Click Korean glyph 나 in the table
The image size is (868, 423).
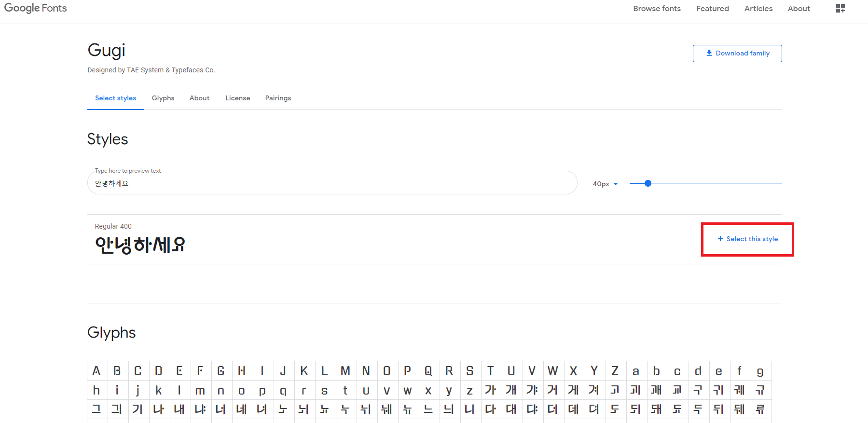point(159,409)
